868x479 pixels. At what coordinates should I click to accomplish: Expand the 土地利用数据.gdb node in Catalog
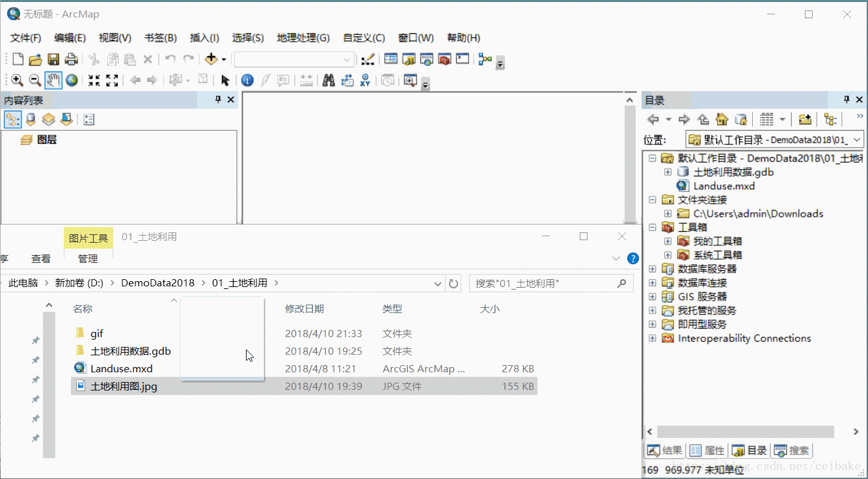point(668,172)
